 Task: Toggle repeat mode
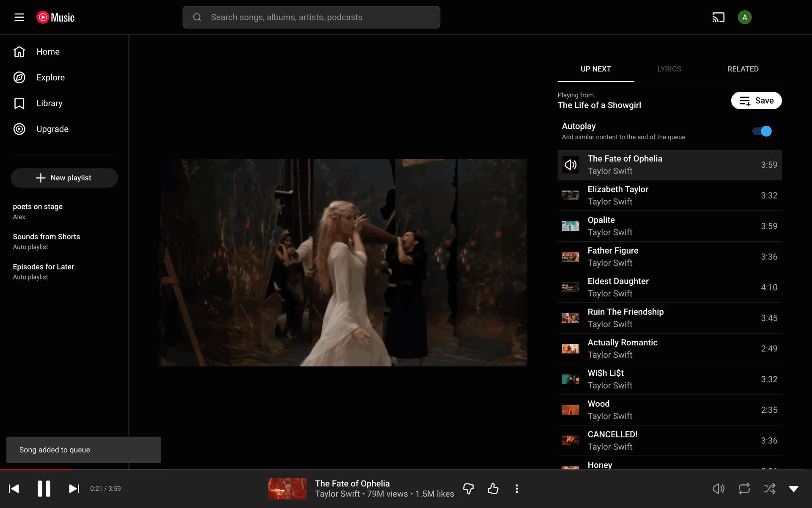(744, 489)
